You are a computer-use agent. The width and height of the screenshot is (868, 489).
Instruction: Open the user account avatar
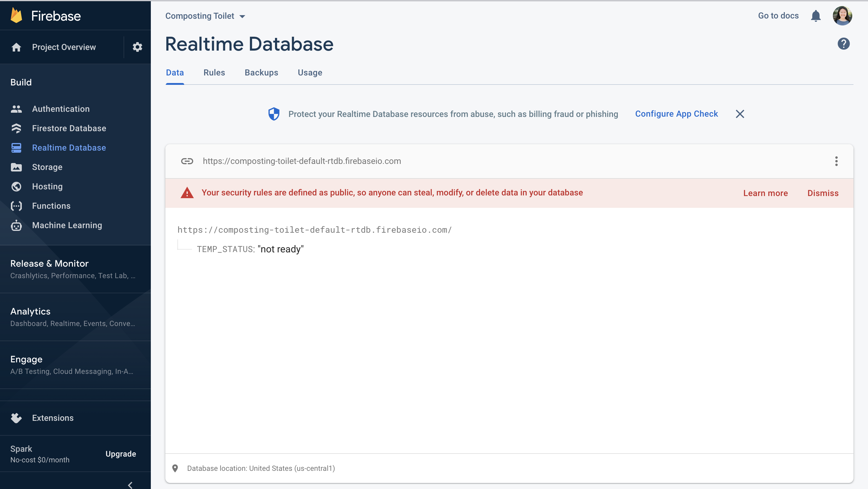(x=842, y=15)
